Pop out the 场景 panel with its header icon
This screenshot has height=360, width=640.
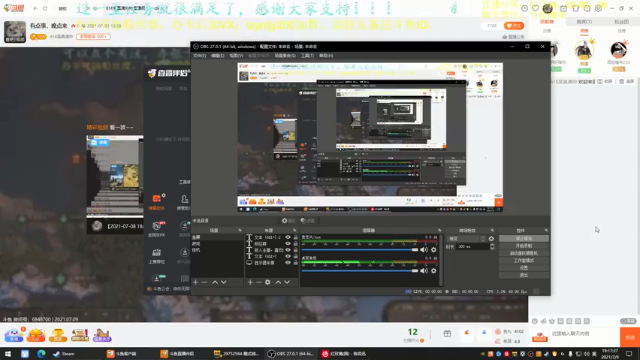(240, 231)
